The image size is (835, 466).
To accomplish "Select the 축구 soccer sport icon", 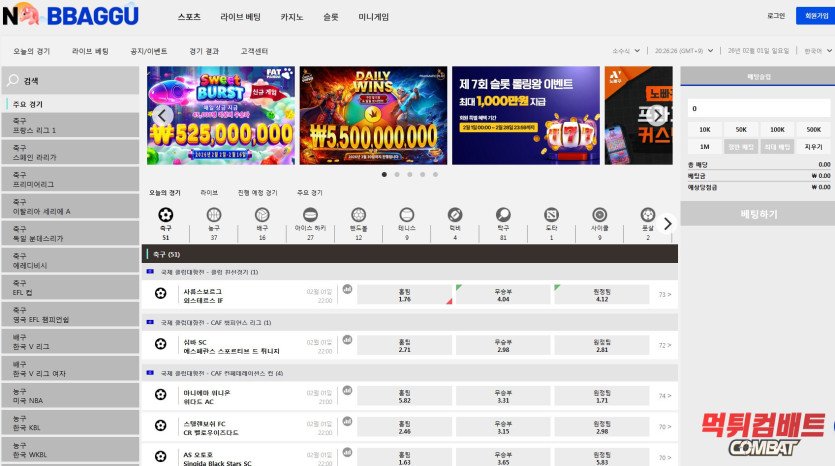I will pos(166,215).
